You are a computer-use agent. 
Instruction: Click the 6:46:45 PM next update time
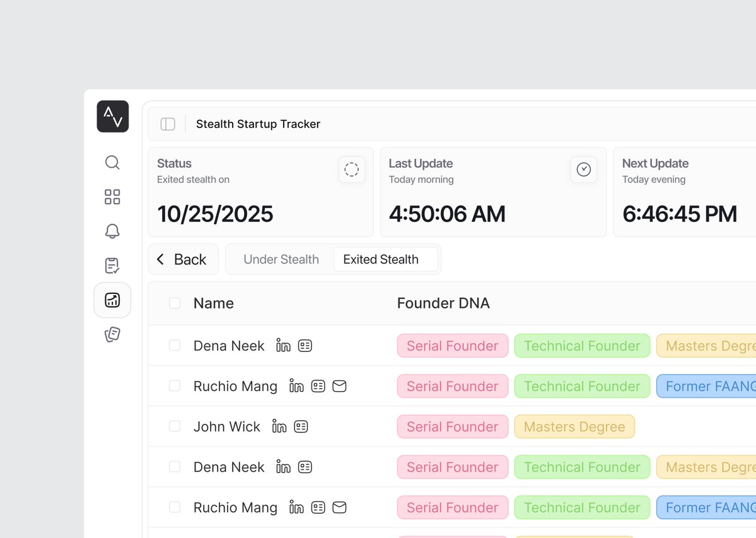tap(679, 214)
